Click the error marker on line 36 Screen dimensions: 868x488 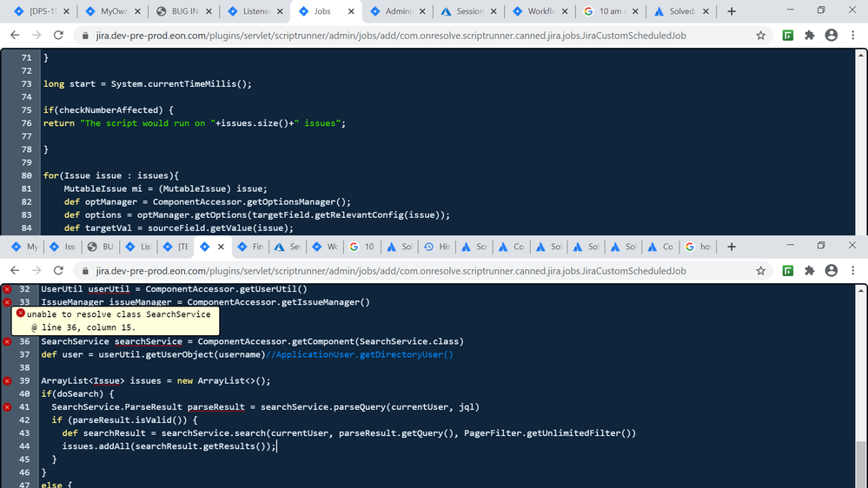click(7, 341)
